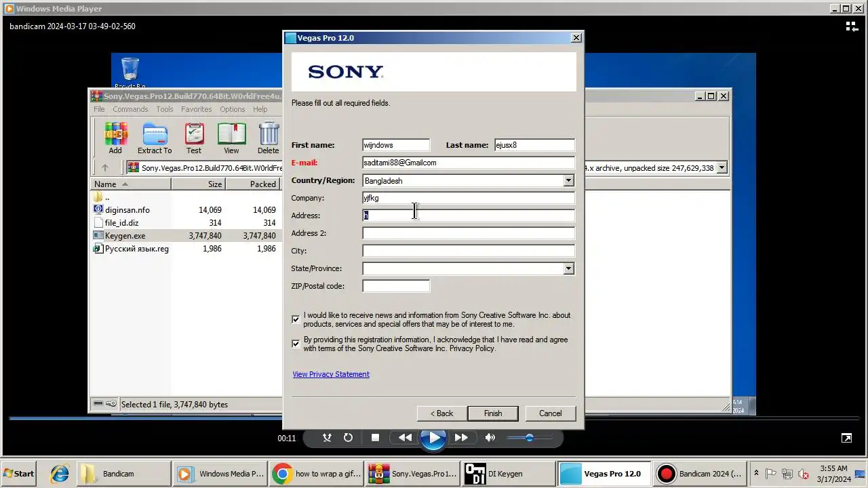This screenshot has width=868, height=488.
Task: Click the WinRAR View toolbar icon
Action: [231, 138]
